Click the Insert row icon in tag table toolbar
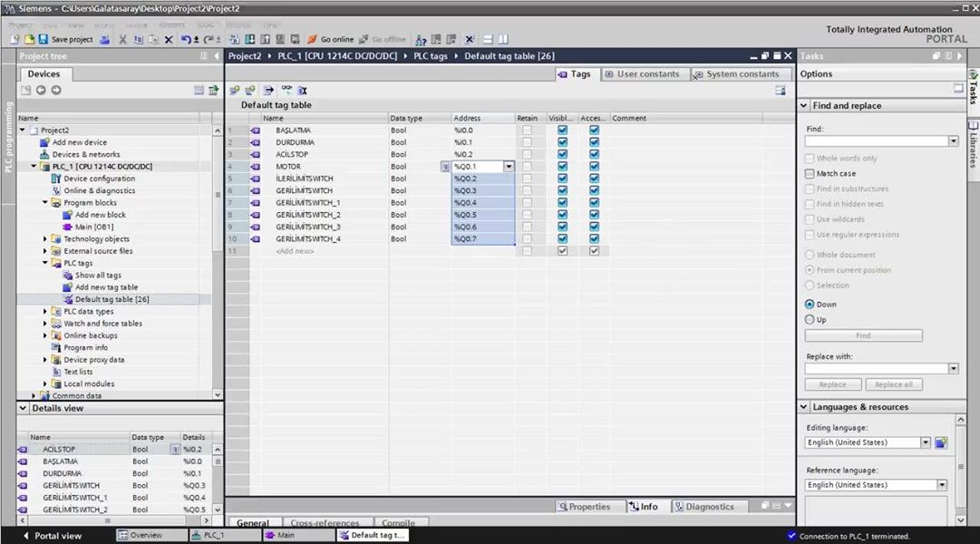 click(x=235, y=90)
